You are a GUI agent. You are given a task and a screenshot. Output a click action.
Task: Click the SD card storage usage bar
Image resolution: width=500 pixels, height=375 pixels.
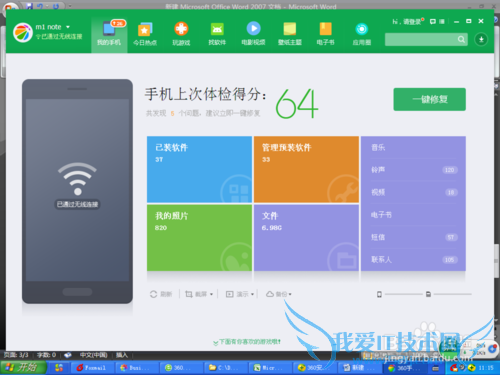coord(453,294)
